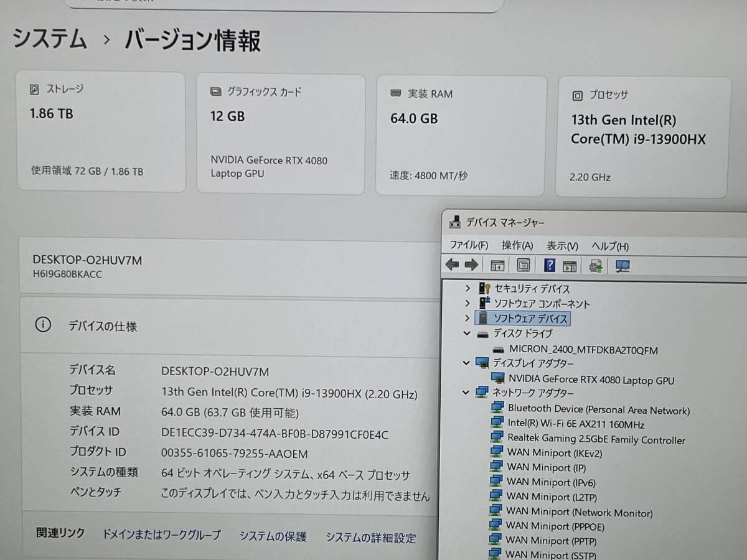Open Properties from the Device Manager toolbar
The image size is (747, 560).
tap(524, 266)
